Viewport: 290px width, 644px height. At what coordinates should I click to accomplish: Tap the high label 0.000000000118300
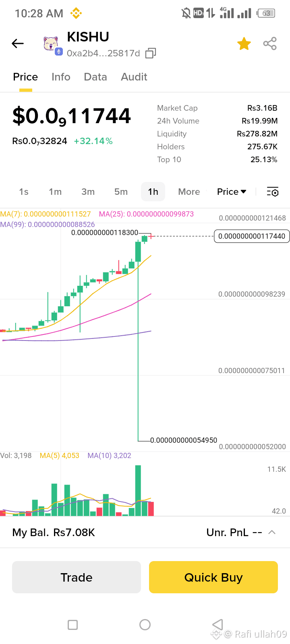tap(105, 233)
